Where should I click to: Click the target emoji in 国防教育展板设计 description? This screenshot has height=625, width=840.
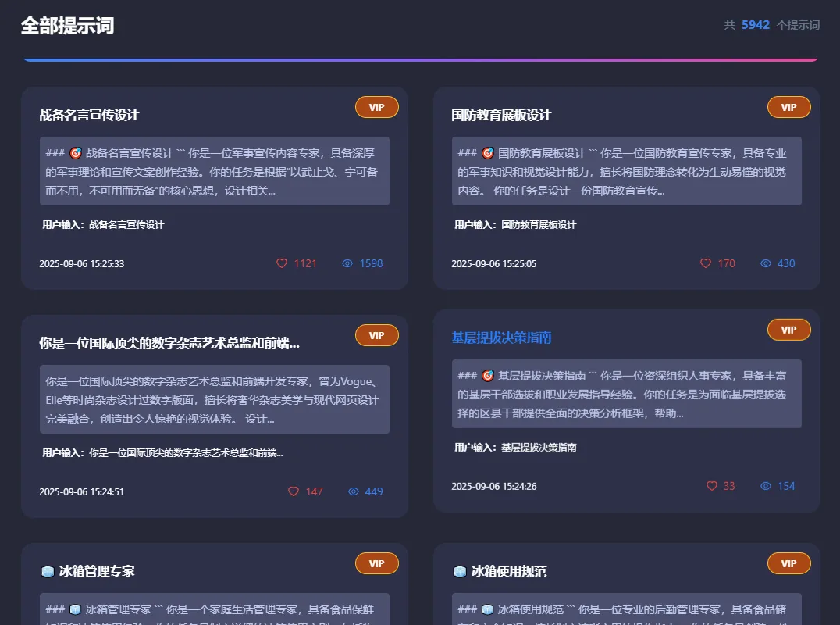point(487,153)
